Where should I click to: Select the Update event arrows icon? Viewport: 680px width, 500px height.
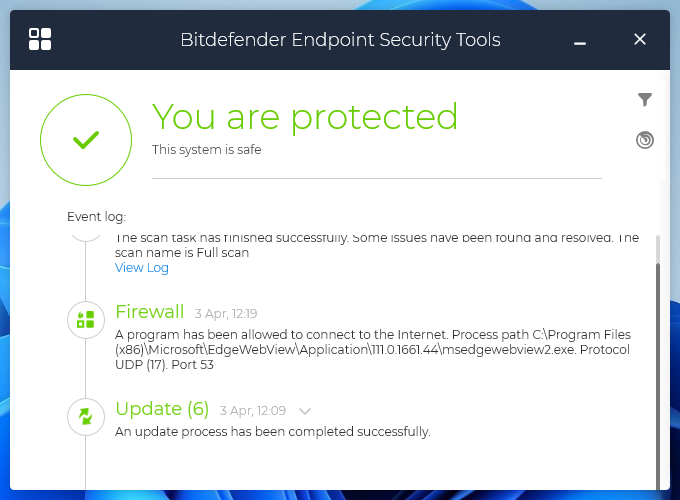pyautogui.click(x=86, y=416)
